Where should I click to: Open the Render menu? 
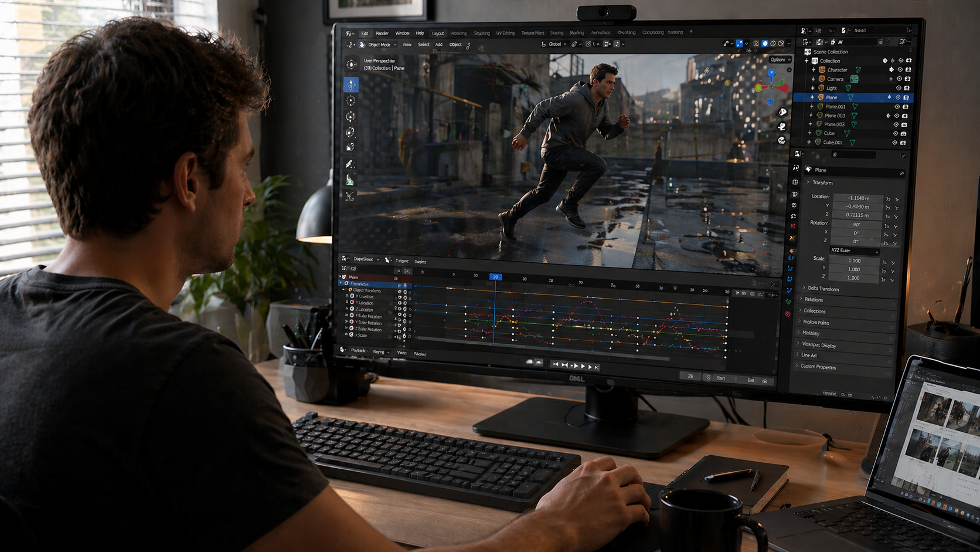coord(382,33)
